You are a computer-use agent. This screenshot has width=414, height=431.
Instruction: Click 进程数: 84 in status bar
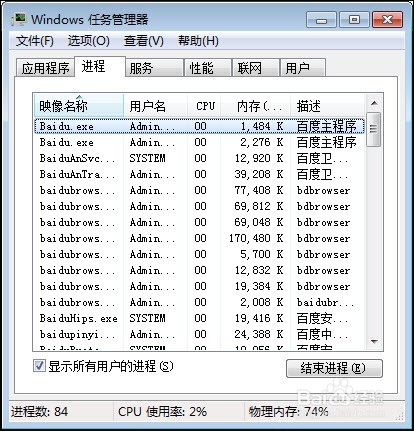pos(39,411)
